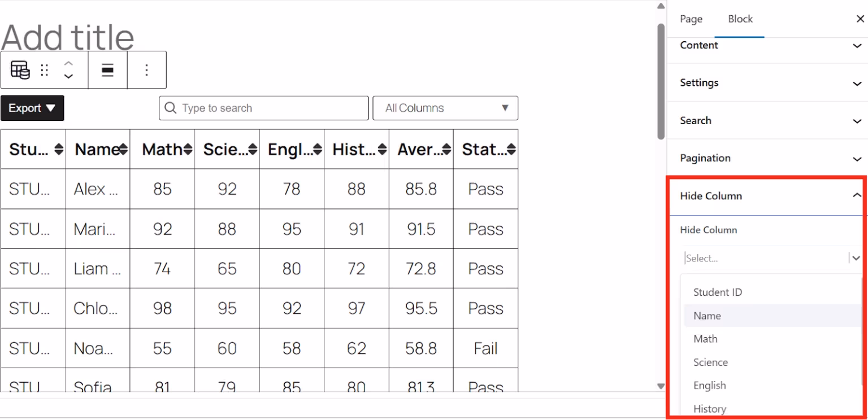The width and height of the screenshot is (868, 420).
Task: Click the block drag handle dots
Action: click(x=44, y=69)
